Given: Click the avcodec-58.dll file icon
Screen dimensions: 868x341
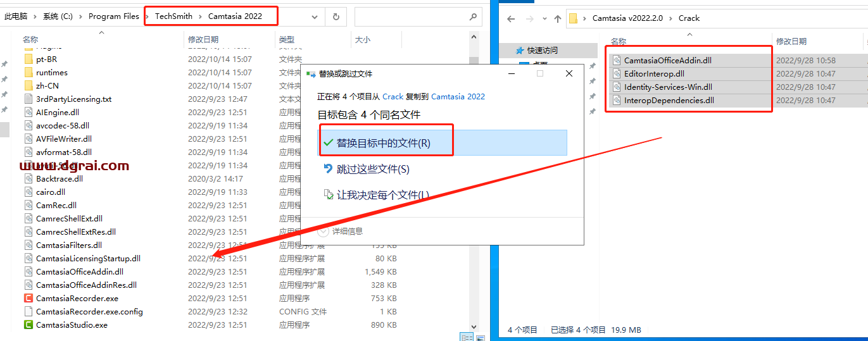Looking at the screenshot, I should tap(28, 125).
